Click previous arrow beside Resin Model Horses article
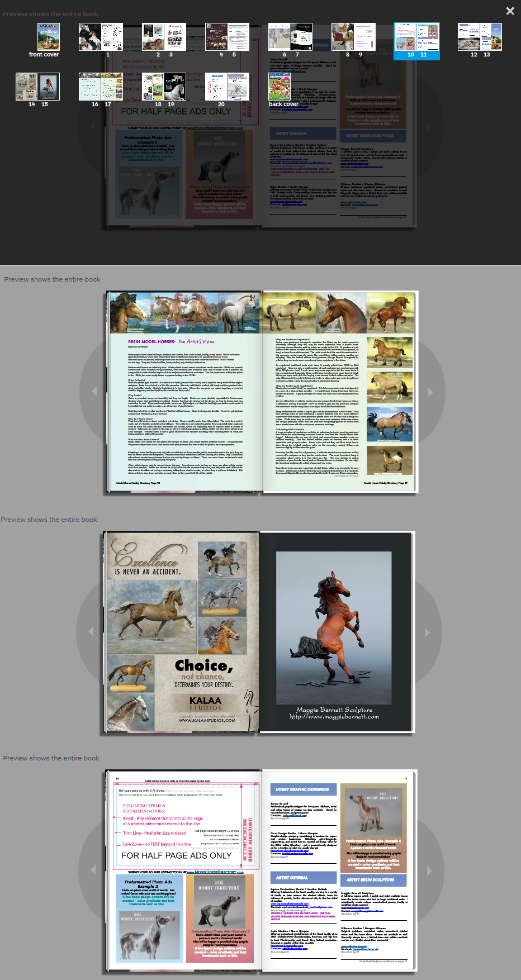This screenshot has width=521, height=980. (94, 392)
